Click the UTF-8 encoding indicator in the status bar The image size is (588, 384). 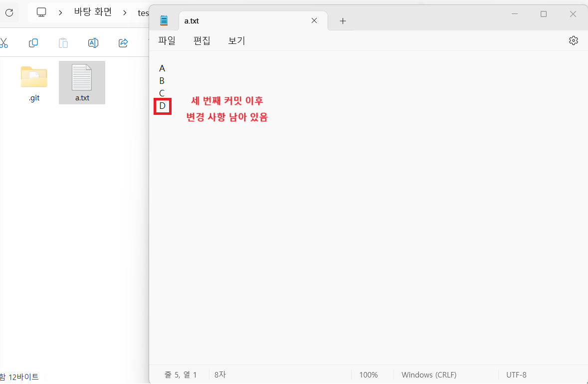coord(516,375)
